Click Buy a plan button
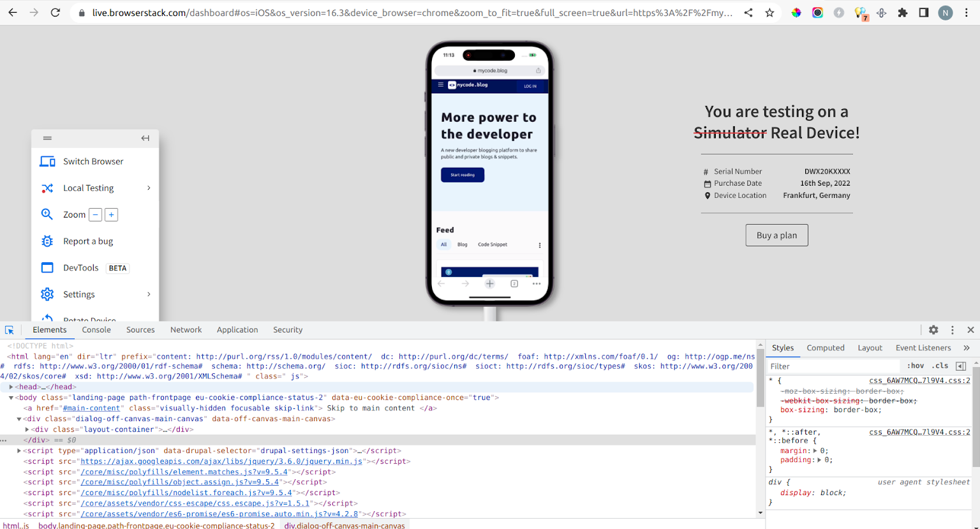This screenshot has width=980, height=529. [776, 235]
